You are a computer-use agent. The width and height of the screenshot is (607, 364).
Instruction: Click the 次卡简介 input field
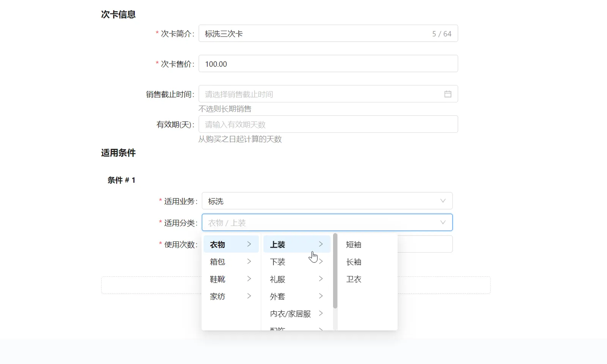(x=328, y=33)
